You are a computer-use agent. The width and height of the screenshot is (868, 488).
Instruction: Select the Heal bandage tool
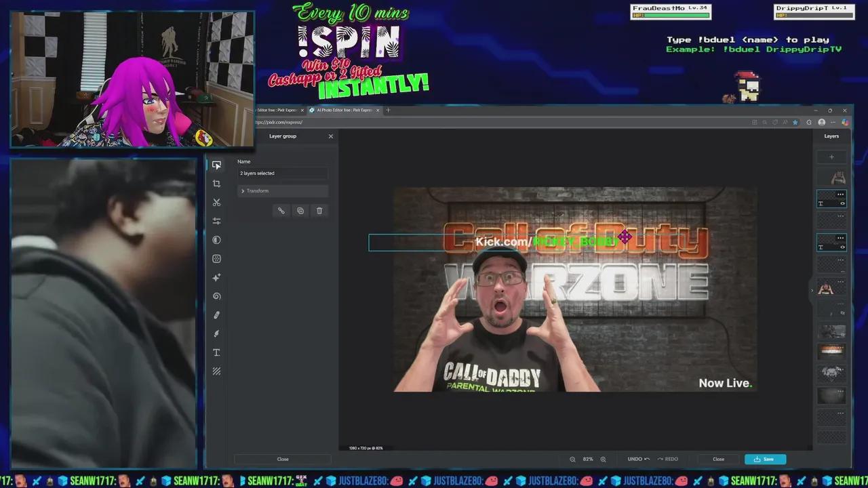(216, 315)
